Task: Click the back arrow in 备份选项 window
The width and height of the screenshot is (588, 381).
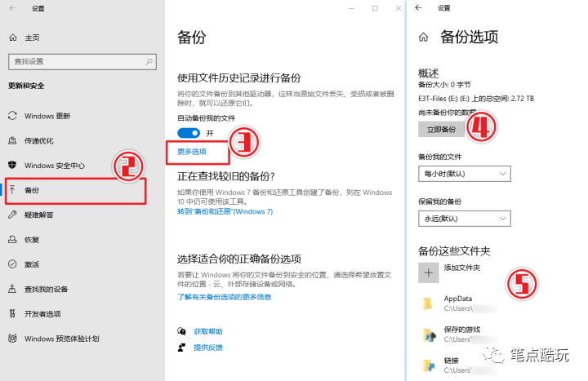Action: point(418,7)
